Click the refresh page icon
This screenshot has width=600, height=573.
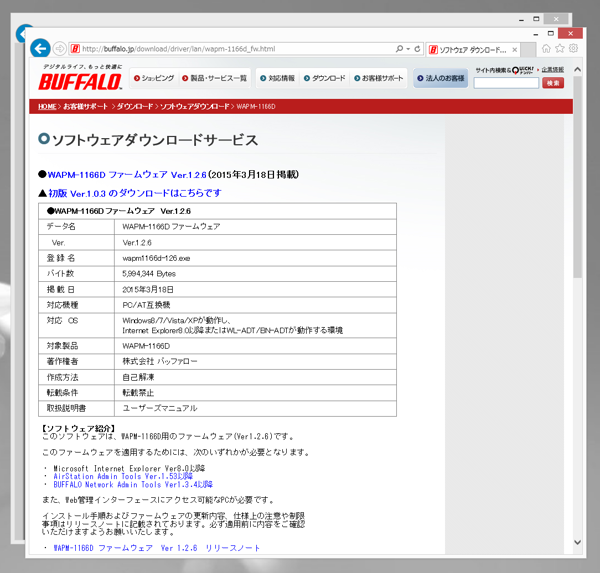coord(417,49)
